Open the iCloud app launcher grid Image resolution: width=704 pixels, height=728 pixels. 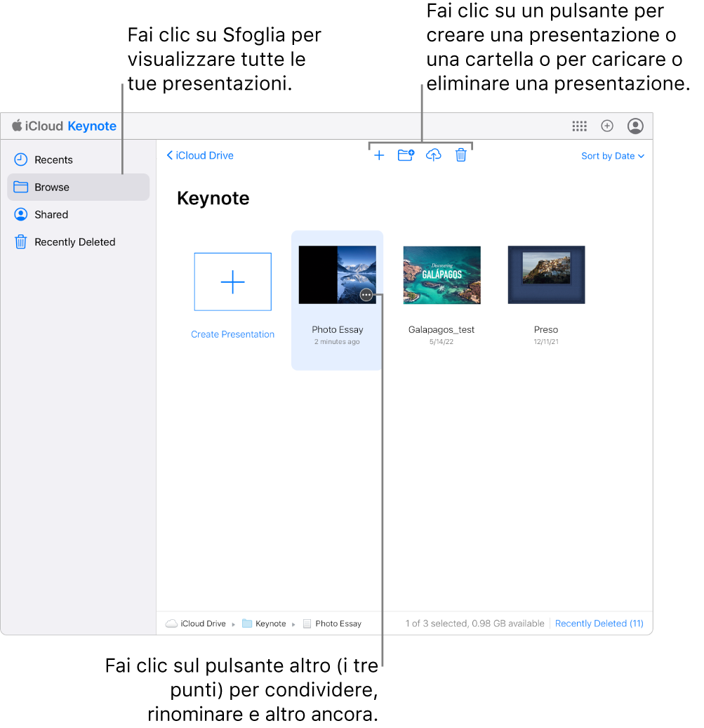tap(579, 126)
